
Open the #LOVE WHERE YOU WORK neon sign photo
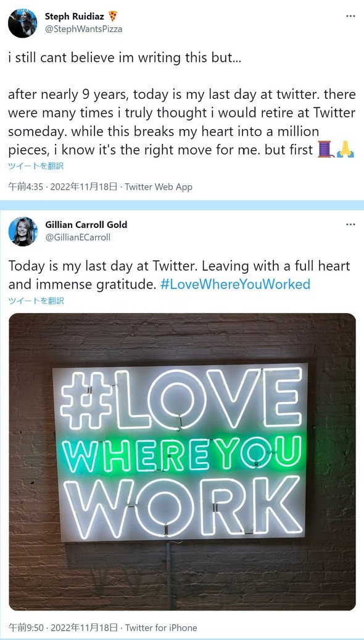coord(182,461)
